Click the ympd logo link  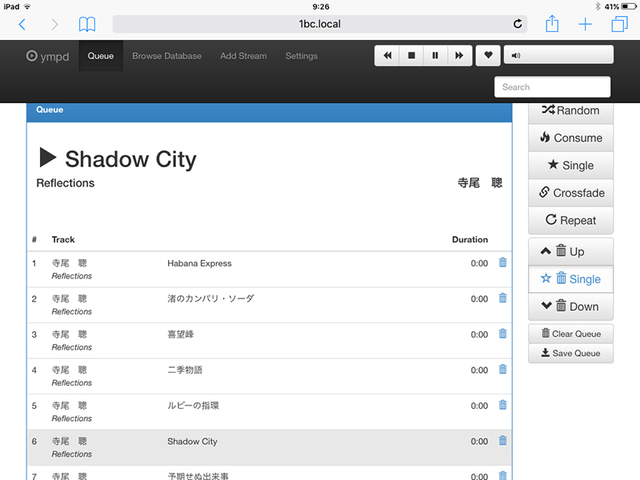pos(48,56)
